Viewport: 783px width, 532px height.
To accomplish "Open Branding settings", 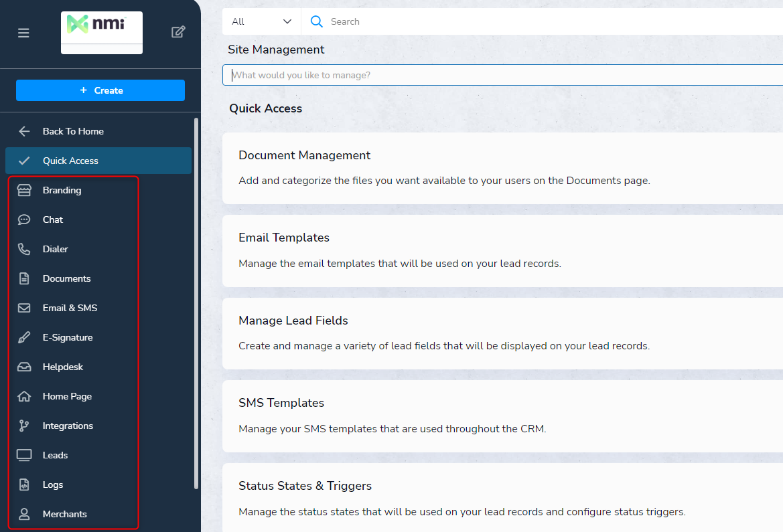I will 62,190.
